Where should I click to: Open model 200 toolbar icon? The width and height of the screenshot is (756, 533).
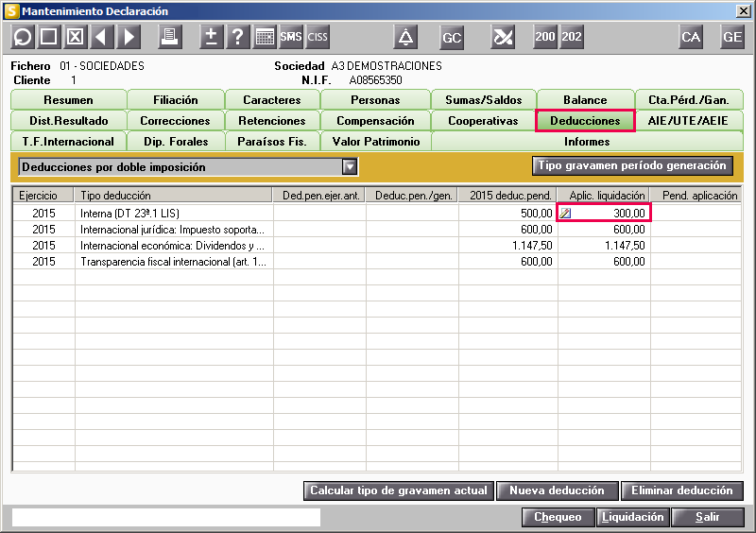[x=545, y=37]
